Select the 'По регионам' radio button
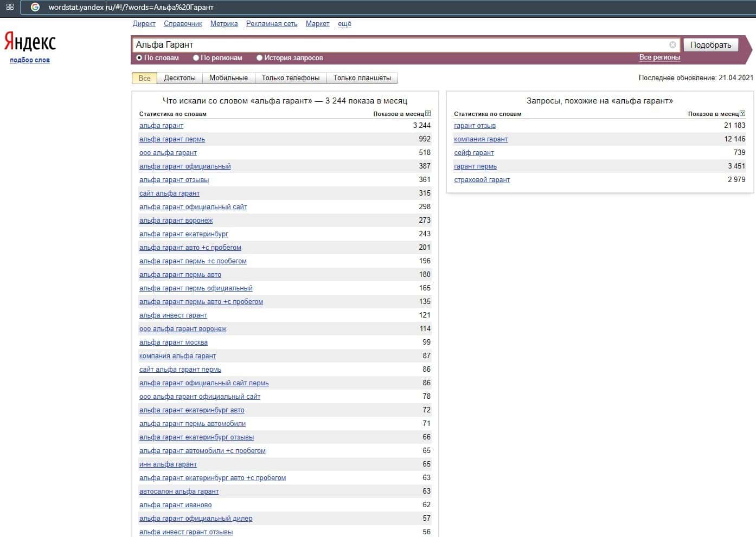This screenshot has height=537, width=756. (x=196, y=58)
